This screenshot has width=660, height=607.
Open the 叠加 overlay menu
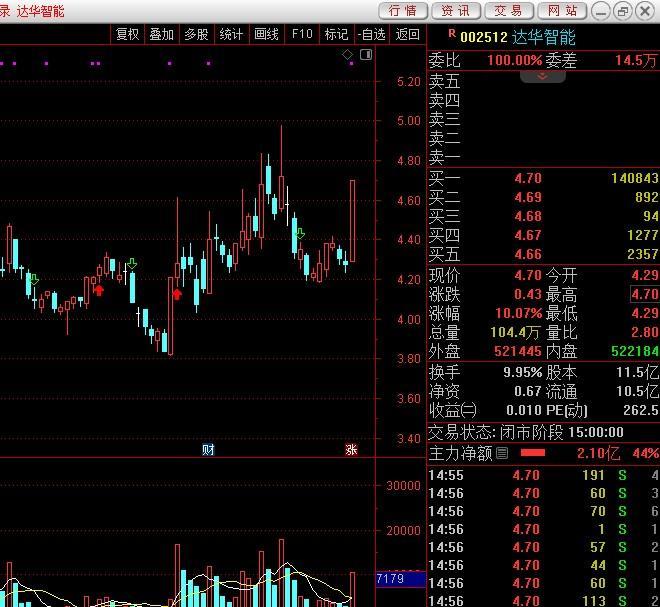pyautogui.click(x=161, y=34)
